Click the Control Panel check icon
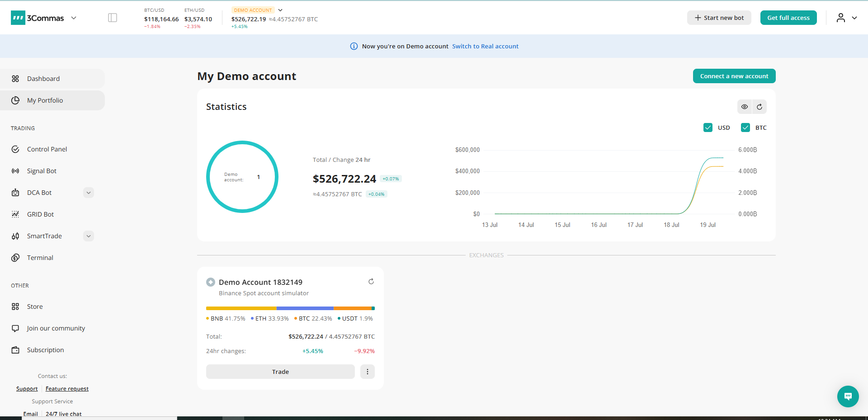 15,149
